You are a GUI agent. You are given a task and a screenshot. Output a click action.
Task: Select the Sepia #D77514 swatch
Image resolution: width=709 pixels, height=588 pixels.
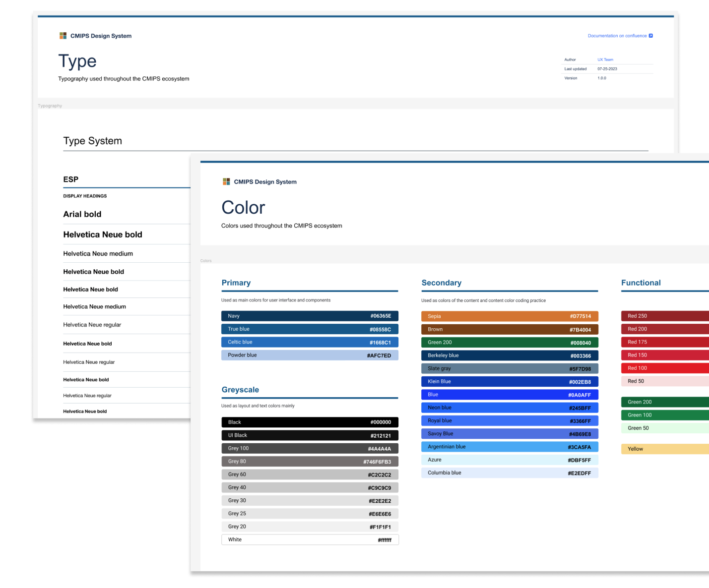click(510, 316)
